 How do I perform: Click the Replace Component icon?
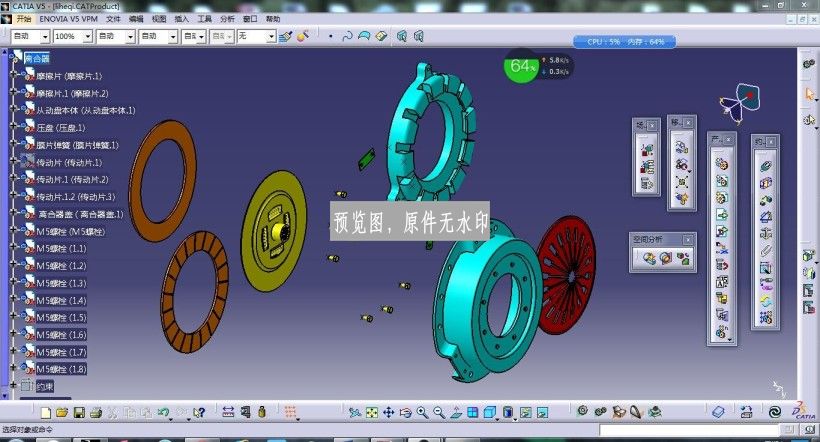[722, 248]
